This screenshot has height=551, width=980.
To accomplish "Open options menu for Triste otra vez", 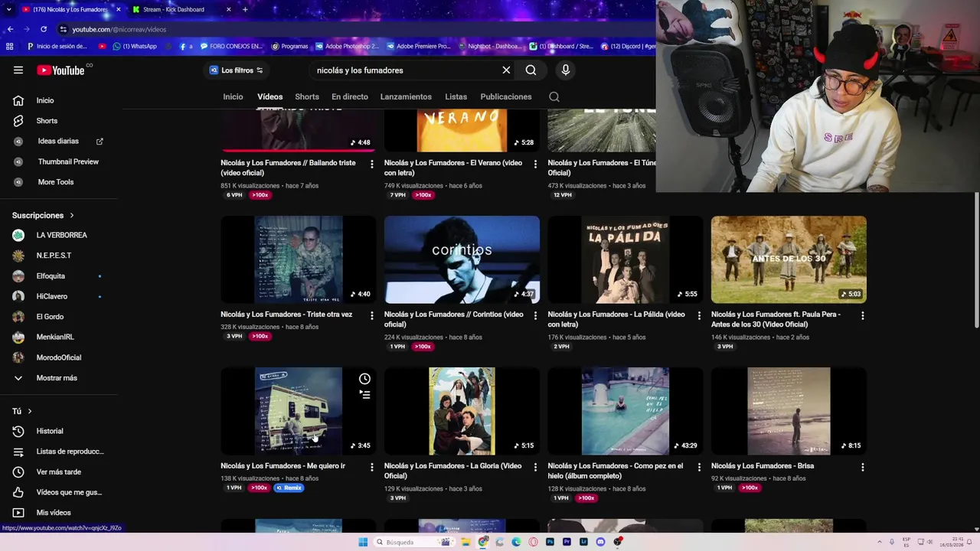I will click(372, 315).
